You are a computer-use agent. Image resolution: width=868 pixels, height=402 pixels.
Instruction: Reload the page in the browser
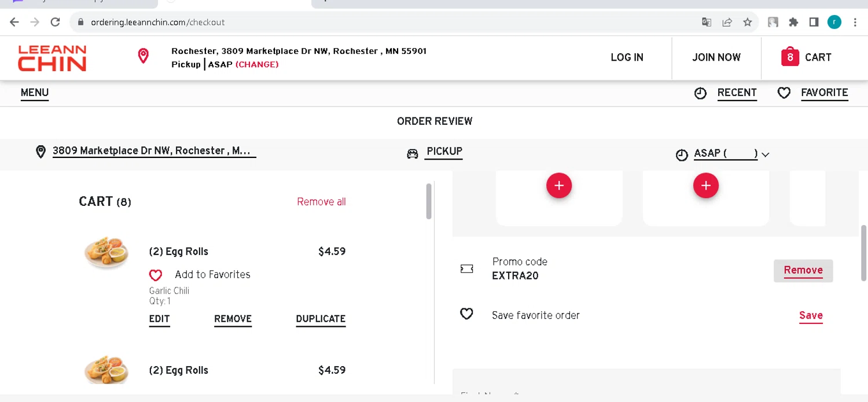click(55, 22)
